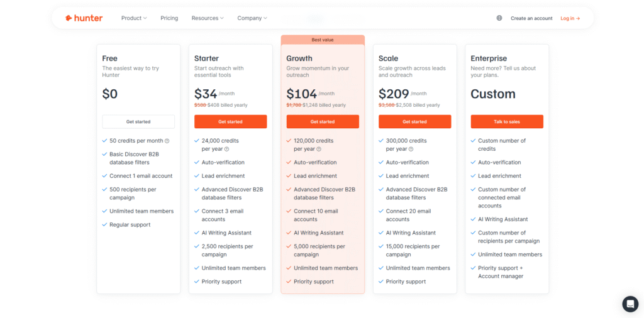Screen dimensions: 644x318
Task: Click help icon next to Growth 120,000 credits
Action: pos(319,149)
